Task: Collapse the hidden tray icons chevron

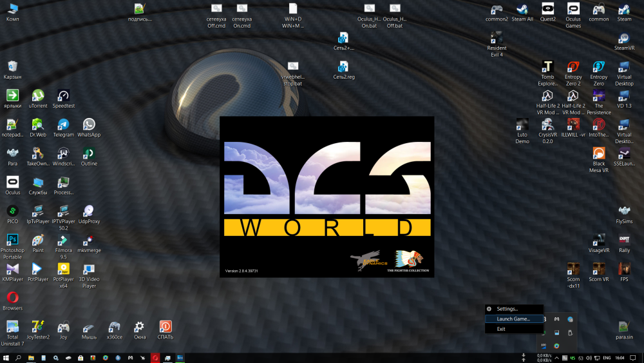Action: tap(556, 358)
